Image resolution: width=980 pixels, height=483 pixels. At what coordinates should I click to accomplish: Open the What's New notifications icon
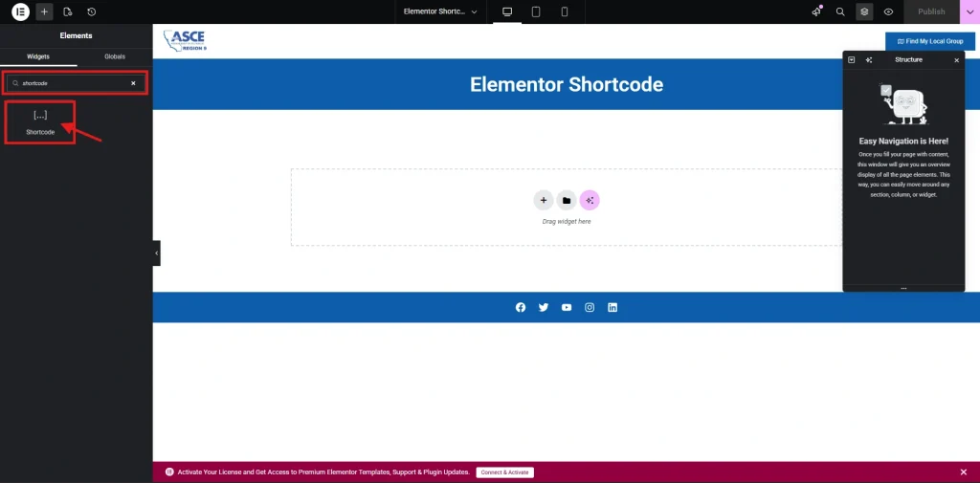pyautogui.click(x=817, y=11)
